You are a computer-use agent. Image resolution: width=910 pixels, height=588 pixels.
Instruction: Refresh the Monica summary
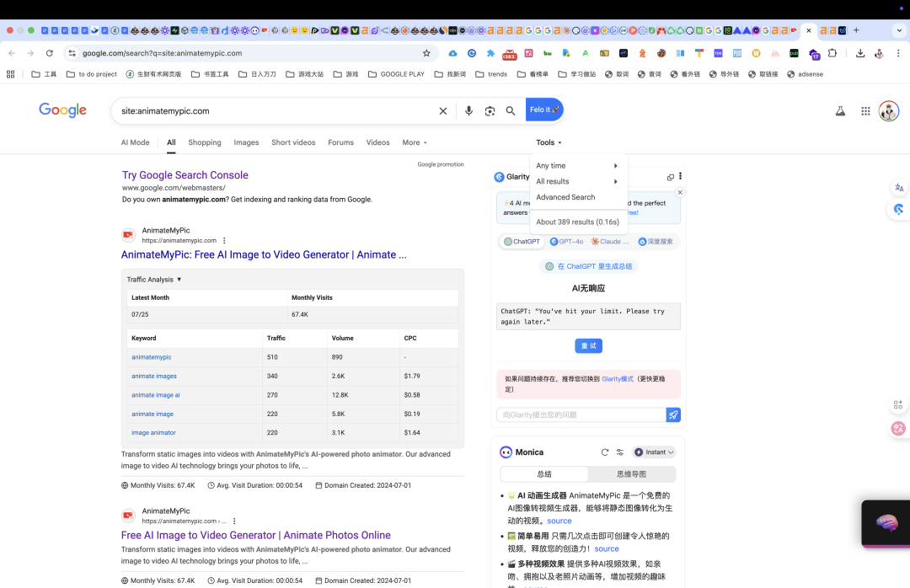point(605,452)
